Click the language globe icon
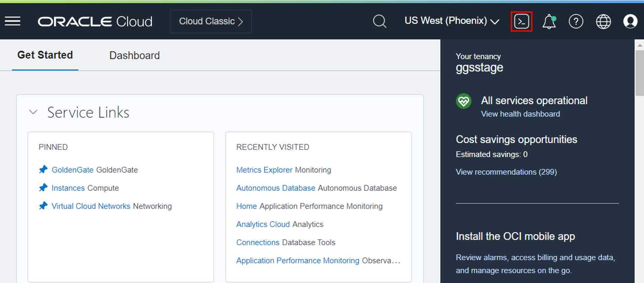644x283 pixels. [x=603, y=21]
